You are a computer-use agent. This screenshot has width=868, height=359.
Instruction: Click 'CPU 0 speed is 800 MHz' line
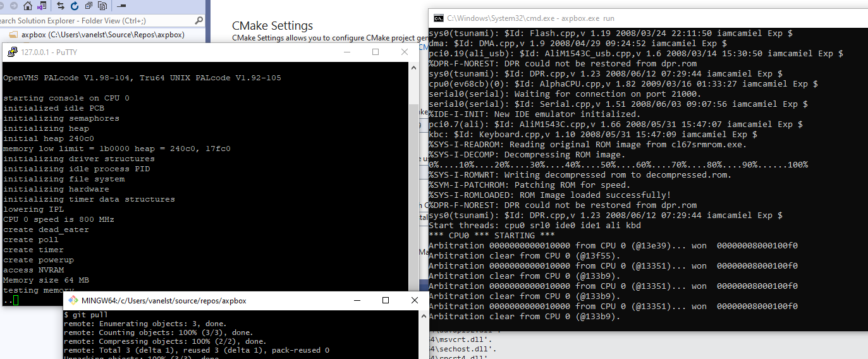coord(59,219)
